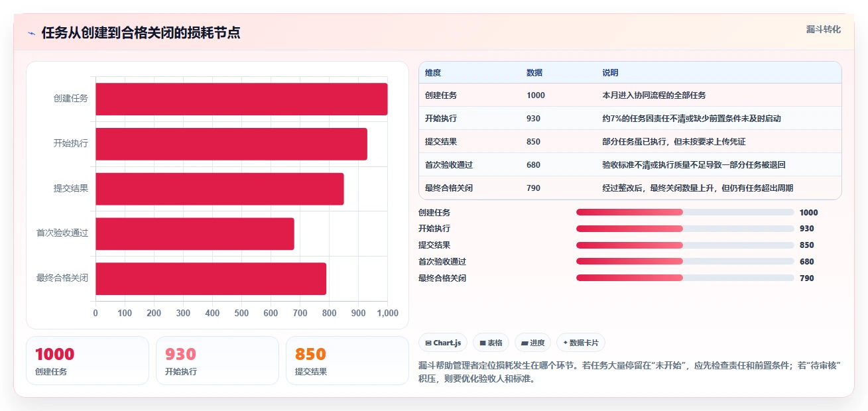Select the 进度 chip
The height and width of the screenshot is (411, 868).
(532, 343)
